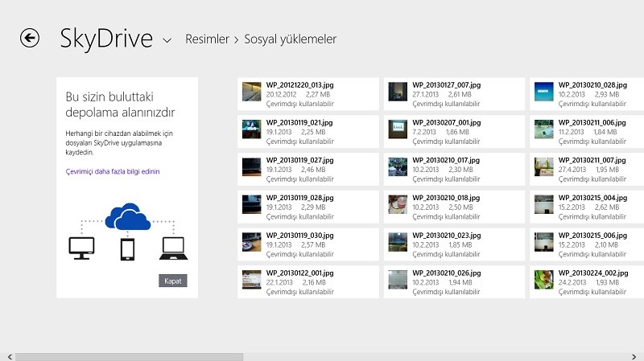Open thumbnail of WP_20121220_013.jpg
This screenshot has height=361, width=644.
[251, 92]
